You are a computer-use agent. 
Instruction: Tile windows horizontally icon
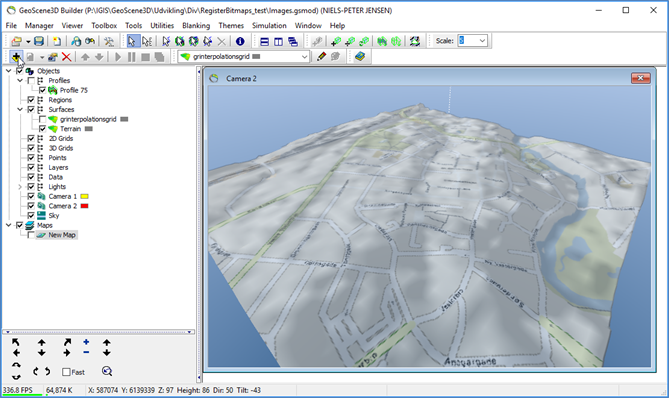coord(265,41)
